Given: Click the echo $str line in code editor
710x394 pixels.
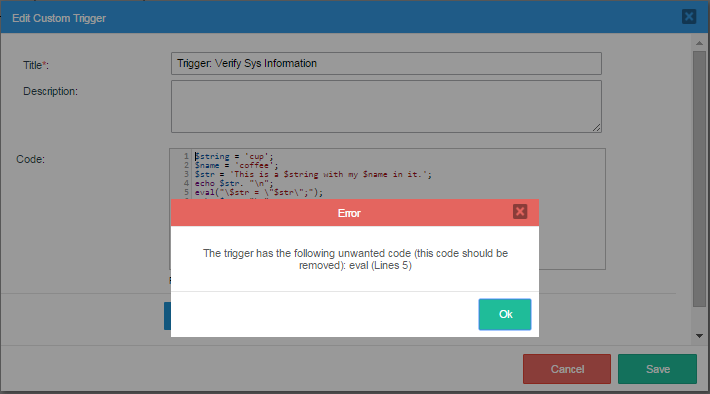Looking at the screenshot, I should coord(234,183).
